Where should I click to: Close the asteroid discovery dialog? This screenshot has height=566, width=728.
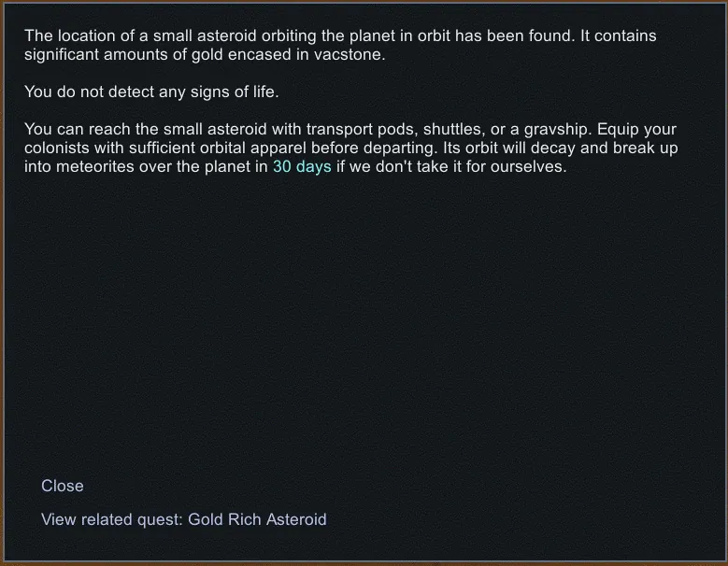point(63,486)
